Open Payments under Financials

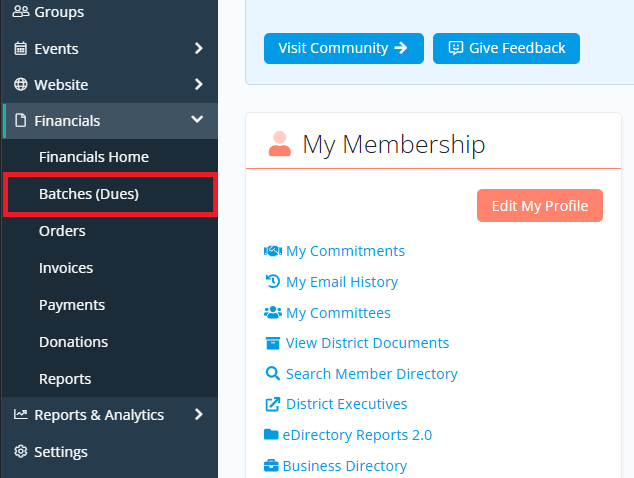point(110,305)
